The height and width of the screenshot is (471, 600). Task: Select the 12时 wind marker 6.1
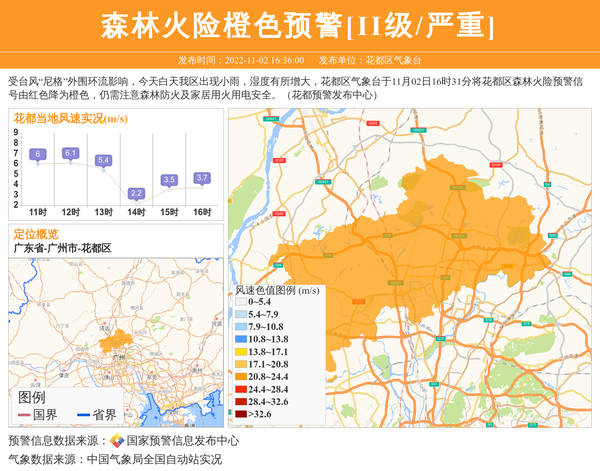tap(70, 153)
